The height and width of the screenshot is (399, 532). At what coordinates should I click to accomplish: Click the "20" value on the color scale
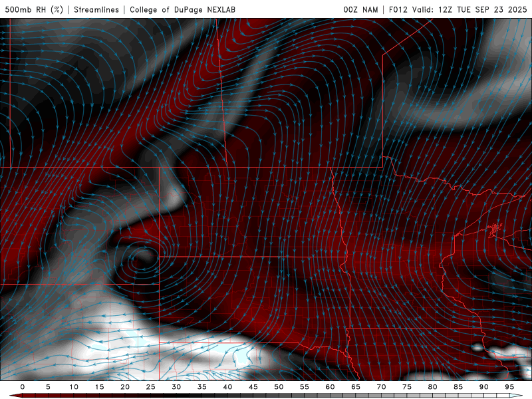tap(125, 387)
